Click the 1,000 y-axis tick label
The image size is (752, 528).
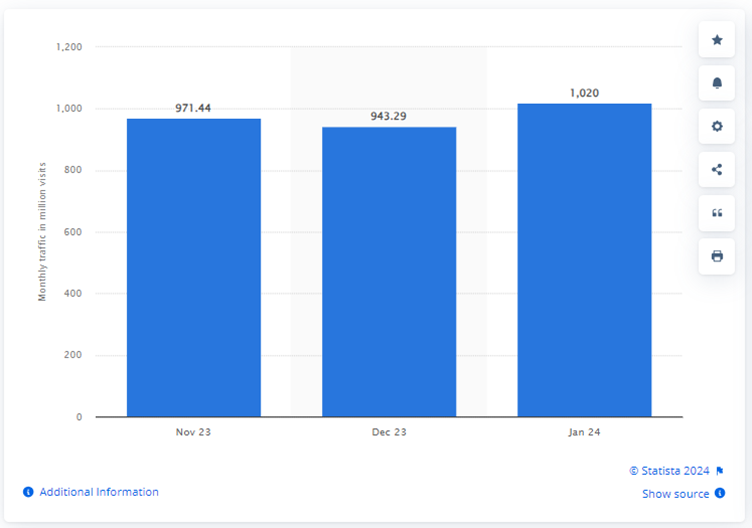point(69,108)
